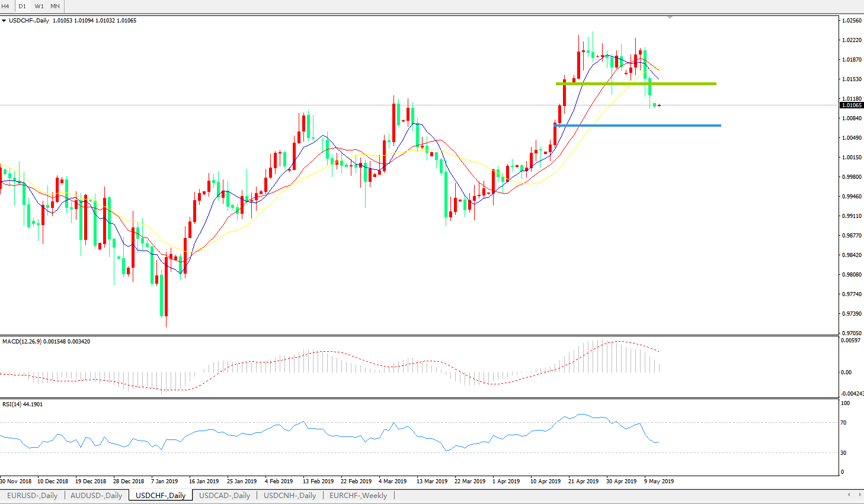Select the USDCAD-,Daily chart tab
The image size is (864, 504).
(224, 496)
